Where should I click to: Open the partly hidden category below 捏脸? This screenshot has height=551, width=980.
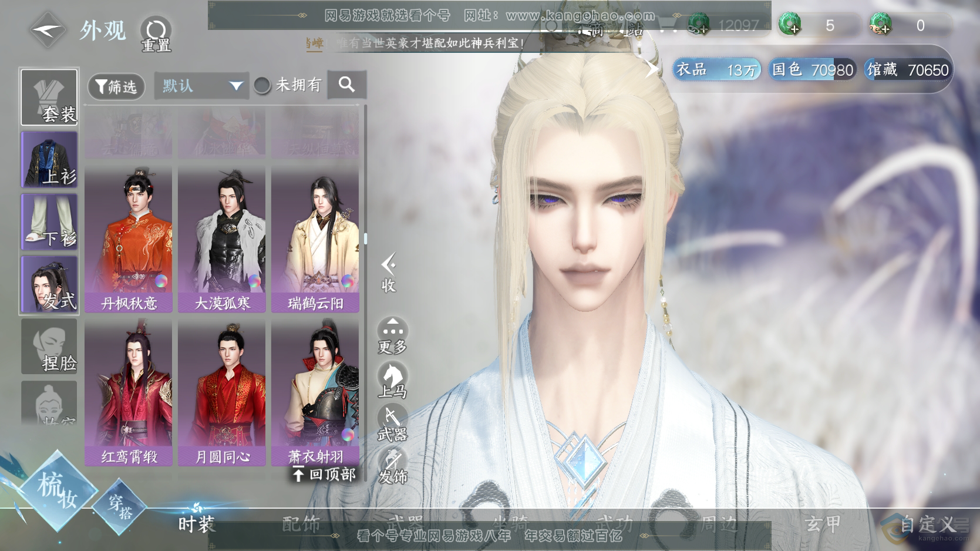(49, 402)
